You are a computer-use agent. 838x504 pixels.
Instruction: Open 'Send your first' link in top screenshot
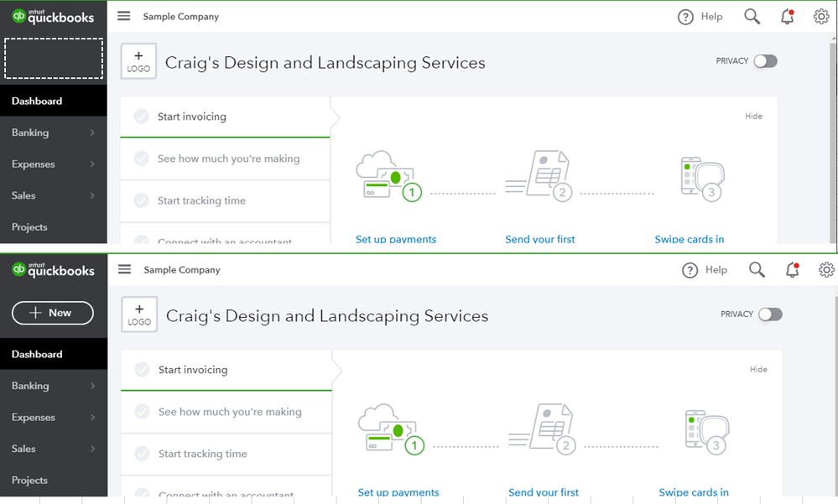coord(540,239)
